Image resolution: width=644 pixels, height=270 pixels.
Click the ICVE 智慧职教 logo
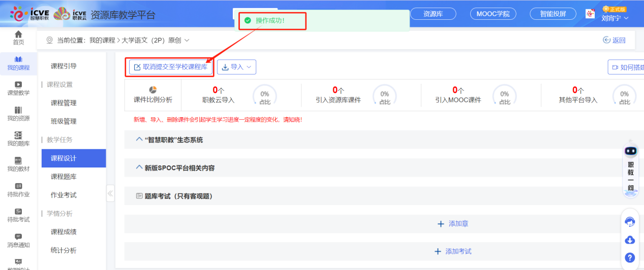coord(29,14)
